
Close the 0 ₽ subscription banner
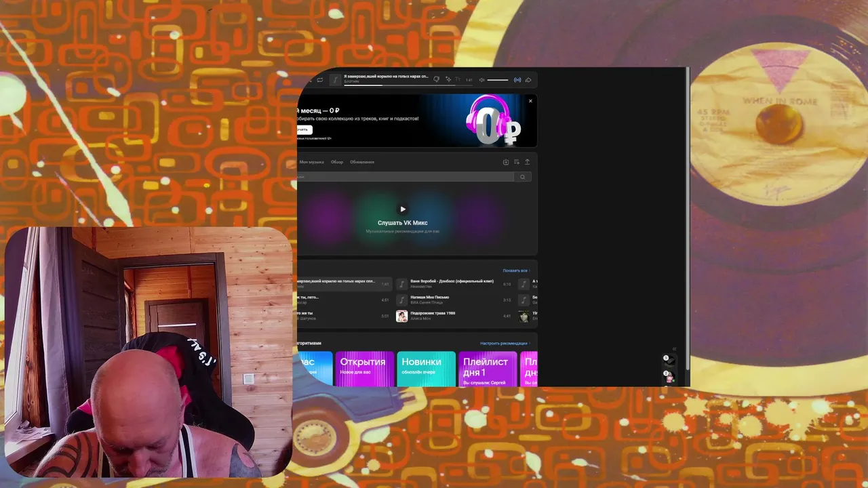[x=530, y=101]
